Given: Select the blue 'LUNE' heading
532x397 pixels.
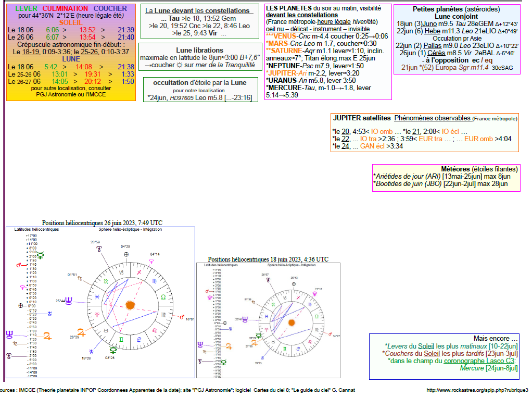Looking at the screenshot, I should pyautogui.click(x=71, y=59).
